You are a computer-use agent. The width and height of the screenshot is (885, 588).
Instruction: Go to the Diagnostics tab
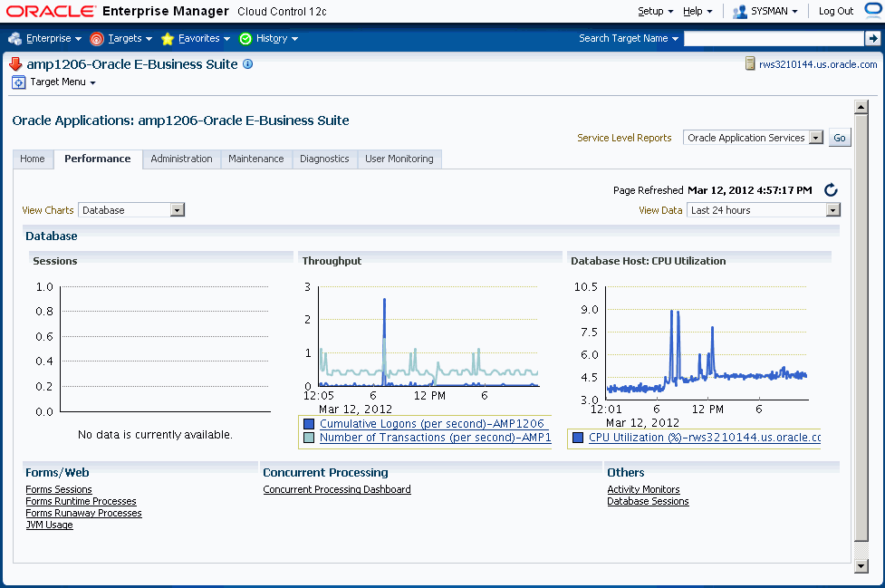pos(324,159)
